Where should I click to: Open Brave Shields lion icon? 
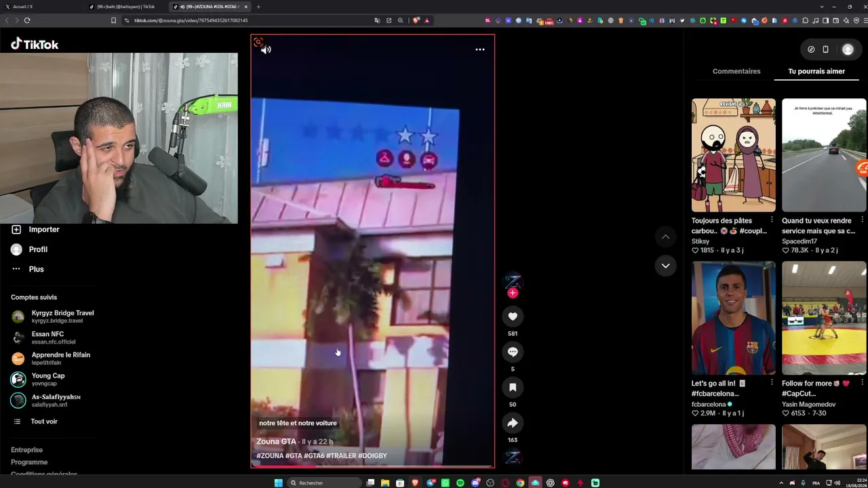tap(416, 20)
